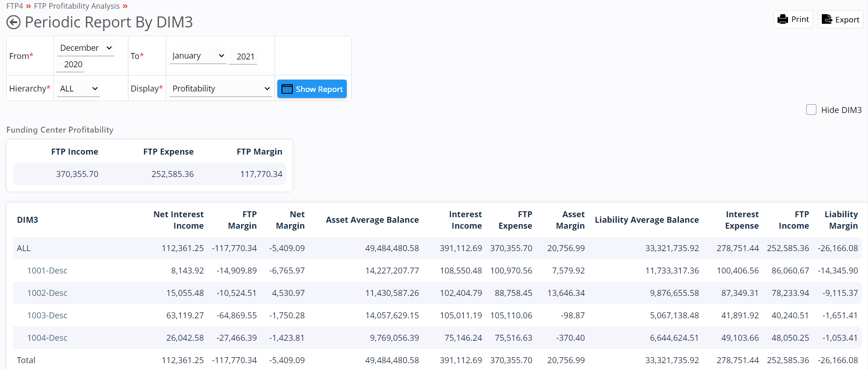Click the Asset Average Balance column header
868x370 pixels.
pos(372,220)
